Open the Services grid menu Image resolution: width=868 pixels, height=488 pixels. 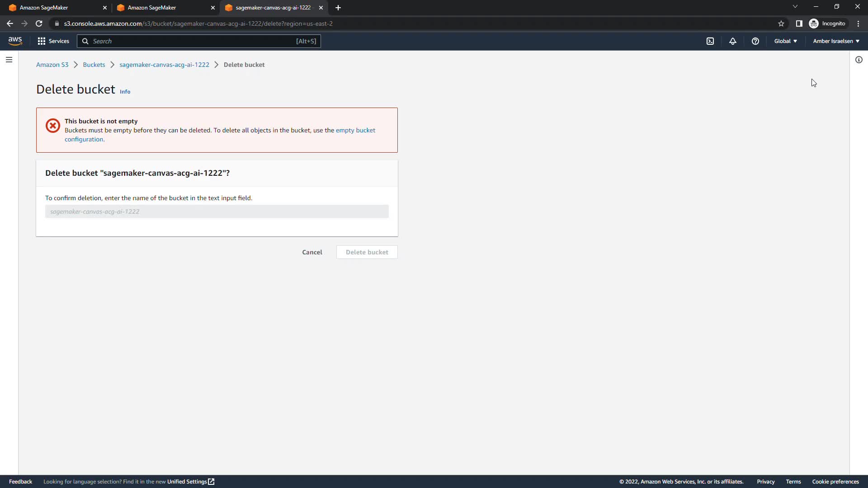tap(53, 41)
